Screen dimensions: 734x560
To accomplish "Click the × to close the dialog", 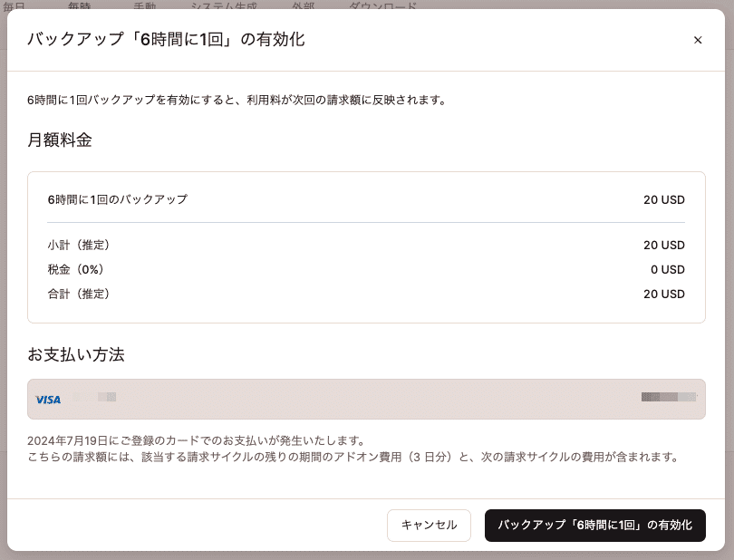I will click(698, 40).
